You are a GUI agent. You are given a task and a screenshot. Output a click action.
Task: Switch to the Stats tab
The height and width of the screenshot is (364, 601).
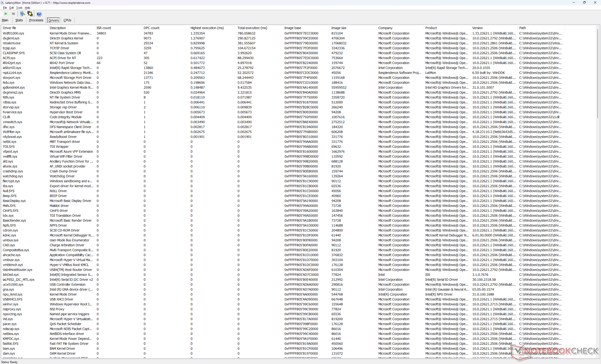tap(19, 20)
